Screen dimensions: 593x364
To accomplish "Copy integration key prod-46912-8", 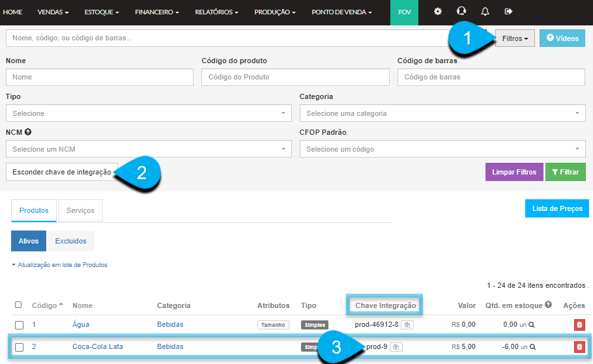I will coord(407,325).
